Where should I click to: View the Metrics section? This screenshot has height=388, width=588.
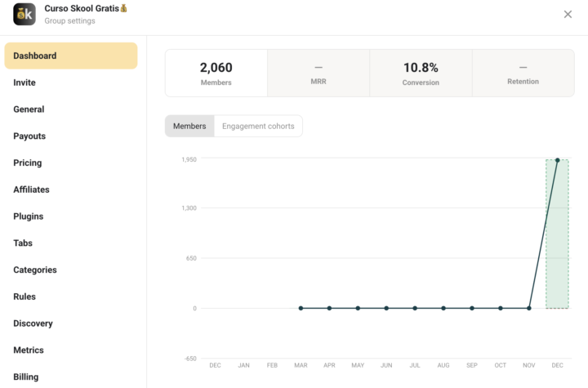(x=29, y=350)
